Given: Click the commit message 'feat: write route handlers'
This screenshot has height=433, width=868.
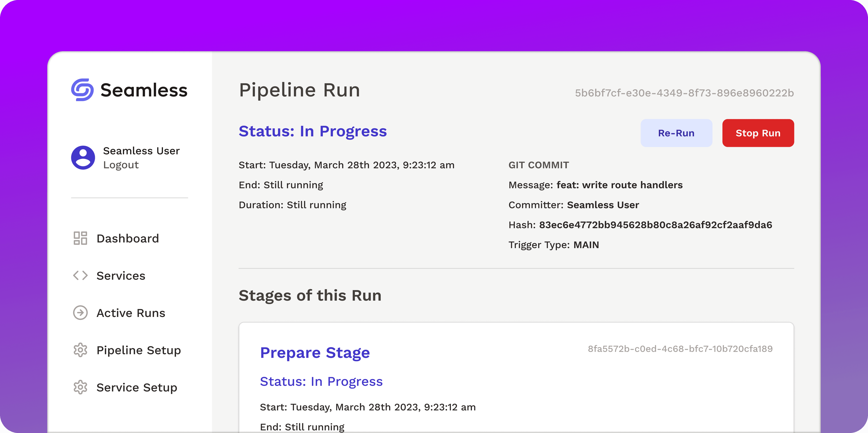Looking at the screenshot, I should (x=620, y=185).
